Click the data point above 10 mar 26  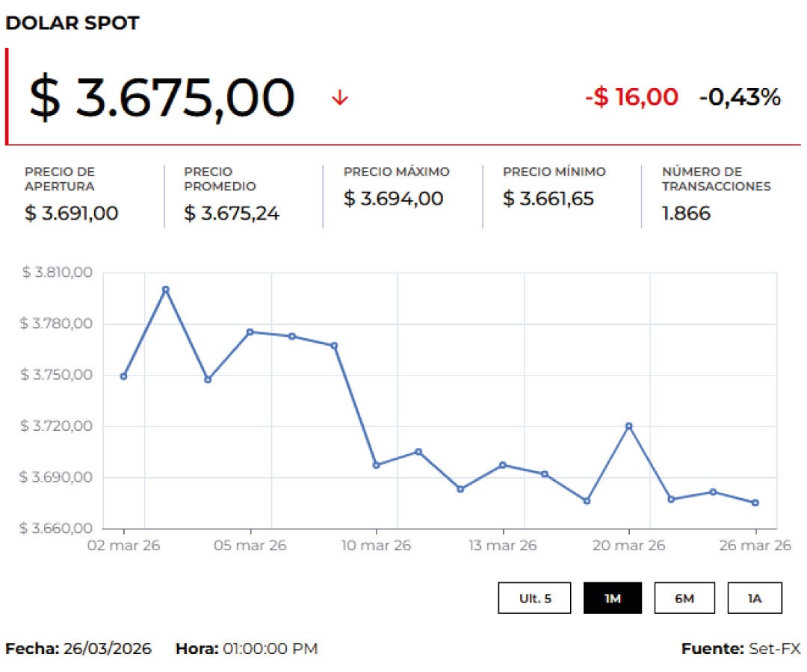[376, 465]
